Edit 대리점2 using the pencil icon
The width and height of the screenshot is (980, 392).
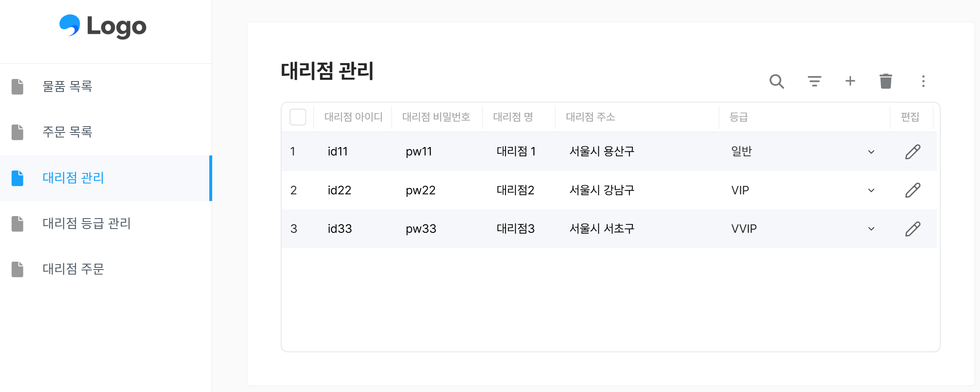pyautogui.click(x=913, y=190)
